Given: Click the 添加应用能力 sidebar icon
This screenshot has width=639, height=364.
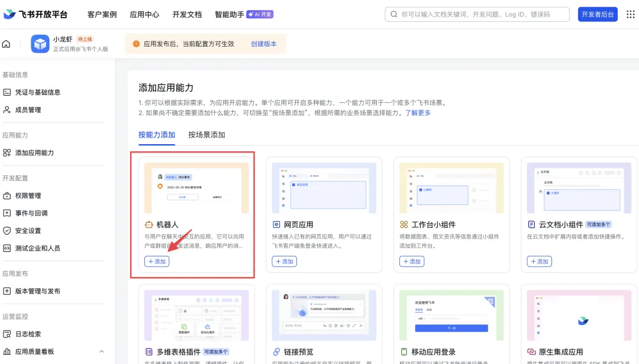Looking at the screenshot, I should (x=7, y=152).
